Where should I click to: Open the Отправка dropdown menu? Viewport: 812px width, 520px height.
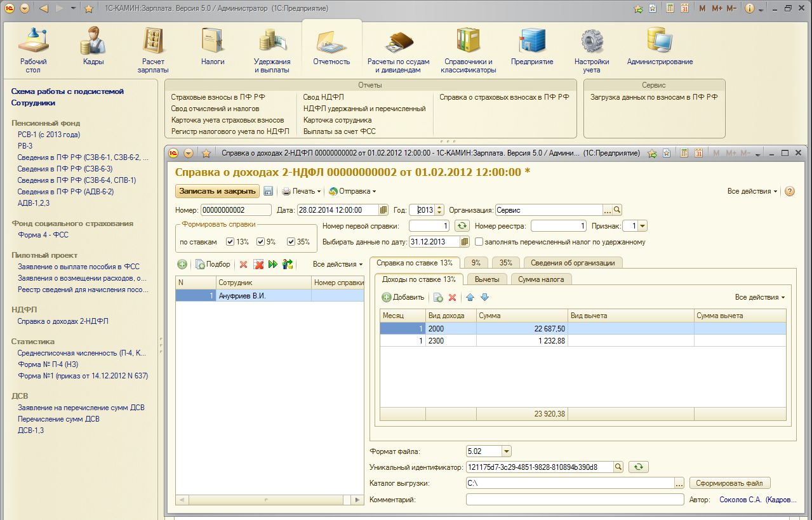[x=352, y=191]
